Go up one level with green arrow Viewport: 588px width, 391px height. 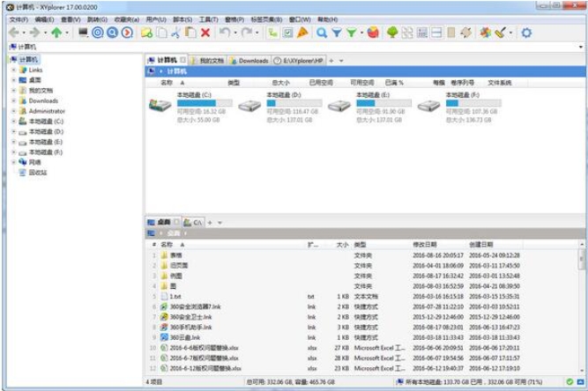pos(56,33)
